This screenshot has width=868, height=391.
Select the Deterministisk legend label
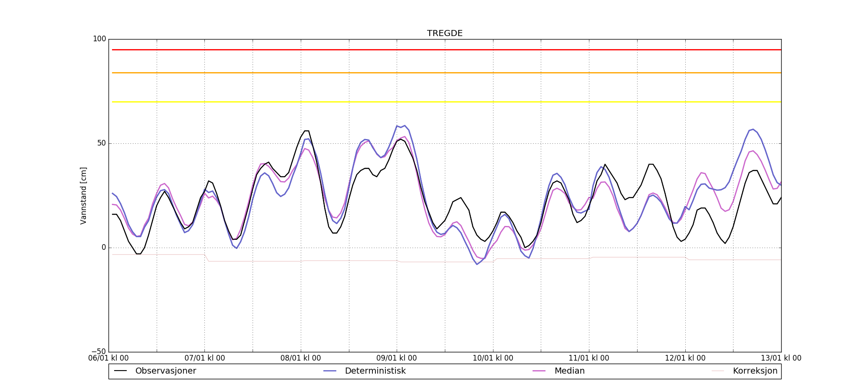[375, 371]
